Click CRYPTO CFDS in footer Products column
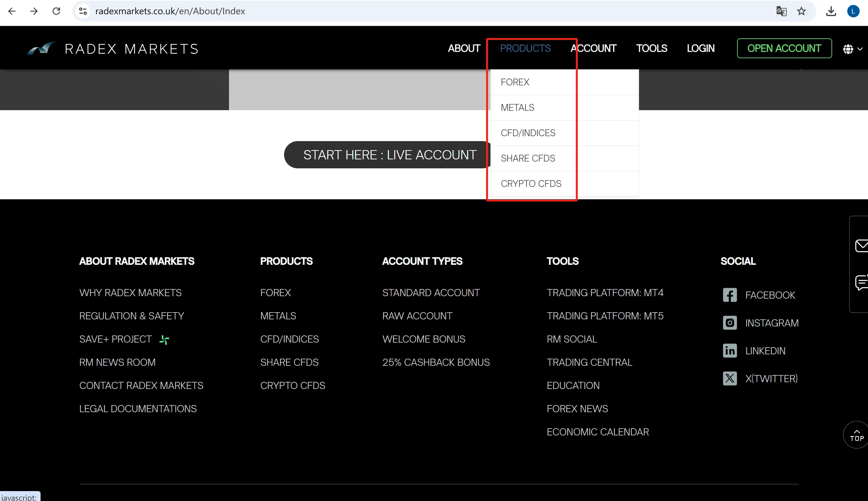 click(x=292, y=386)
